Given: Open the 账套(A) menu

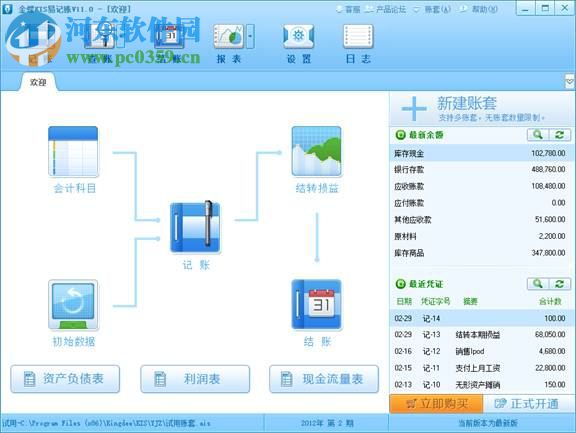Looking at the screenshot, I should tap(432, 9).
